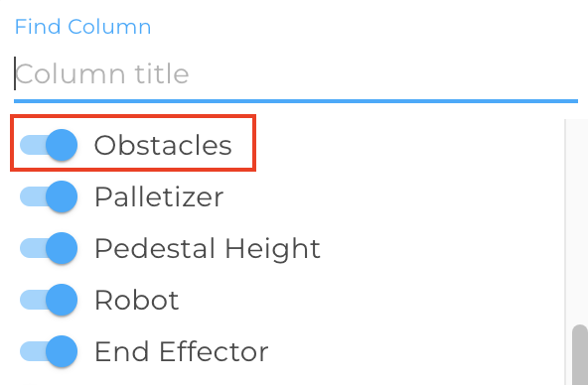The height and width of the screenshot is (385, 588).
Task: Click the End Effector label text
Action: tap(182, 351)
